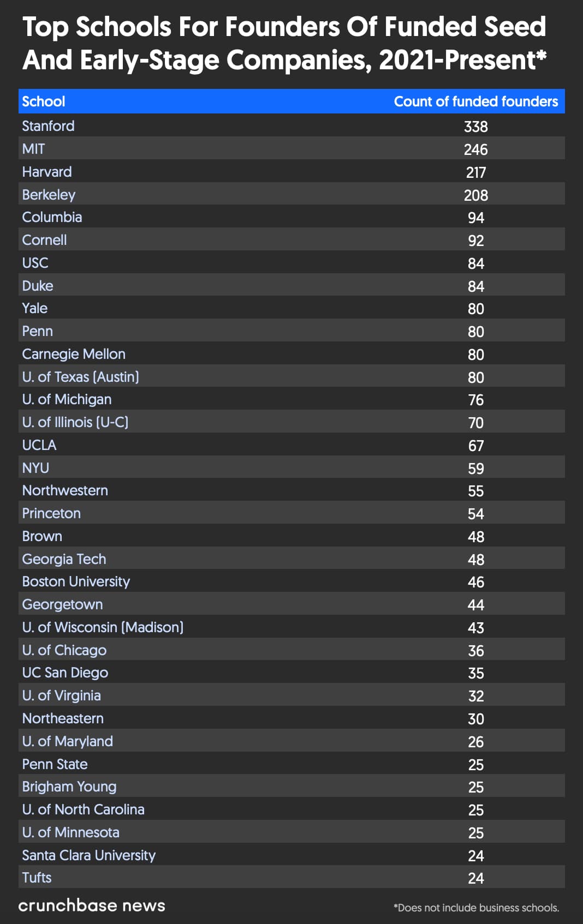Select the Stanford row label
583x924 pixels.
coord(48,126)
